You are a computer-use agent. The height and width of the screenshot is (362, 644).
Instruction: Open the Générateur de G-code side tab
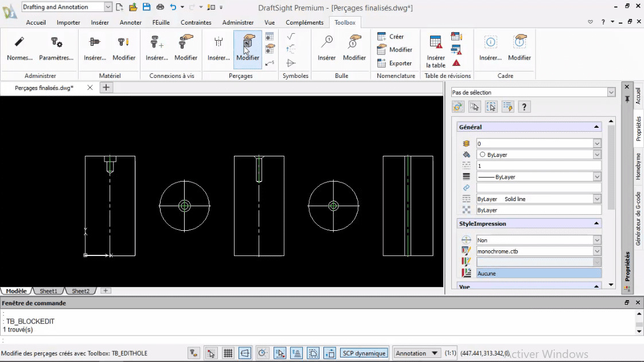coord(638,219)
